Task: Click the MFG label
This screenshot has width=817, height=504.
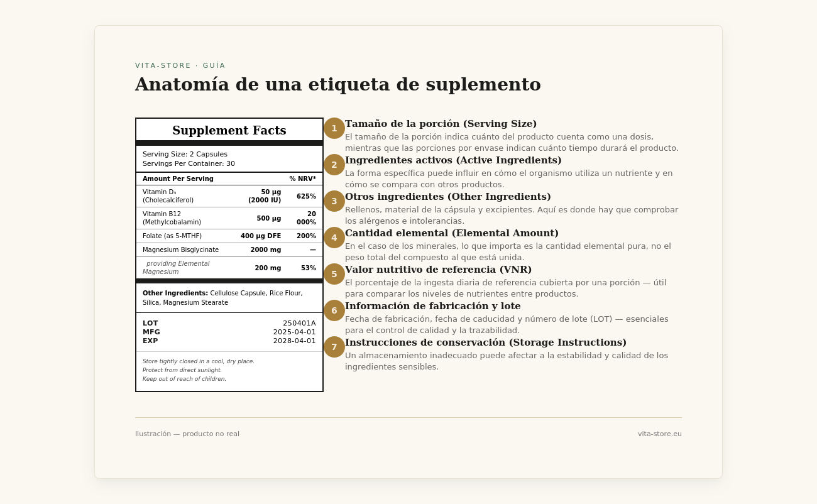Action: pos(151,332)
